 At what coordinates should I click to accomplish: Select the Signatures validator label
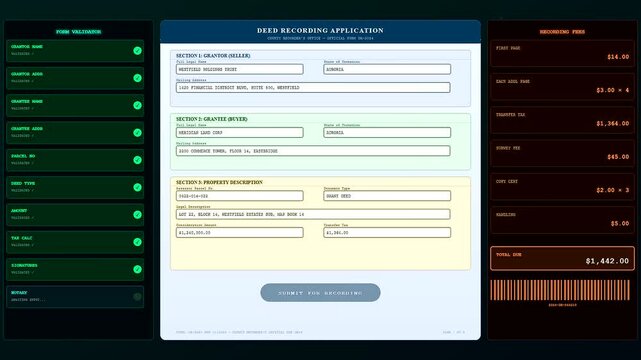[24, 265]
